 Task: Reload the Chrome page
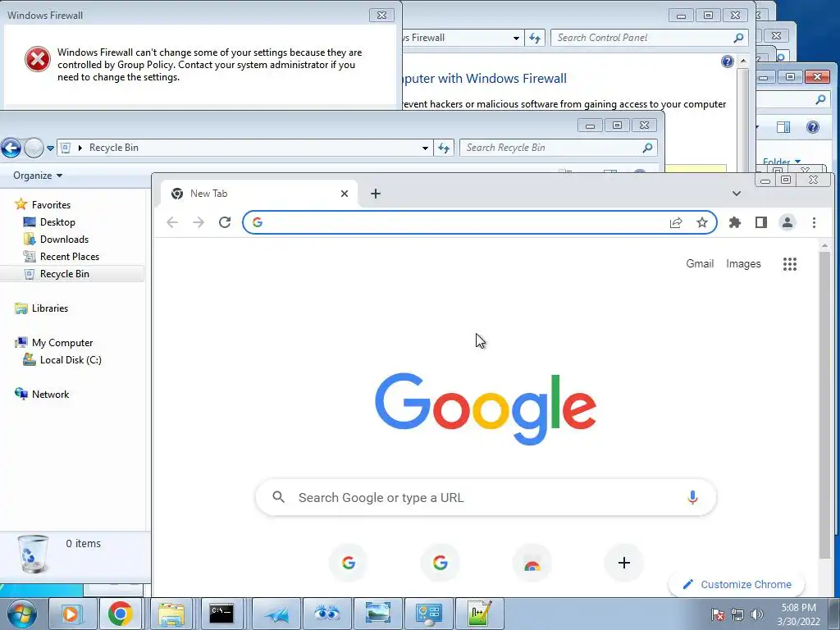pyautogui.click(x=225, y=222)
